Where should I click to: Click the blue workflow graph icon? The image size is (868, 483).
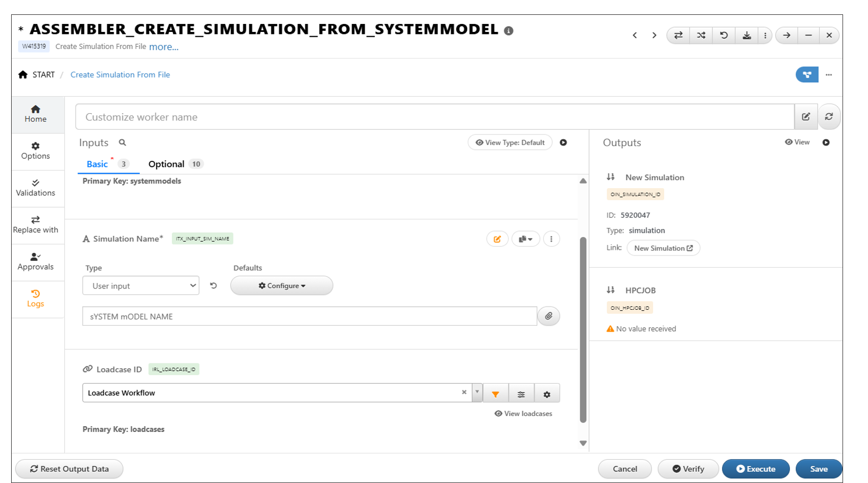pos(806,75)
